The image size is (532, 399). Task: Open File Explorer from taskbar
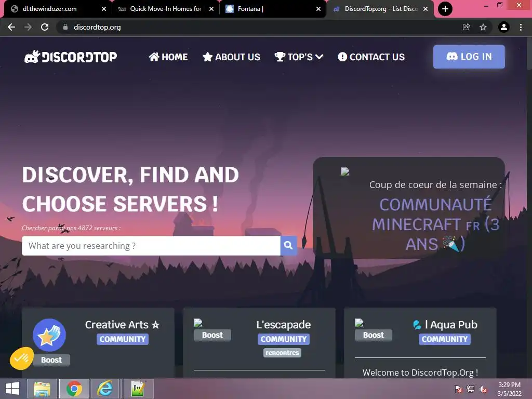coord(42,389)
